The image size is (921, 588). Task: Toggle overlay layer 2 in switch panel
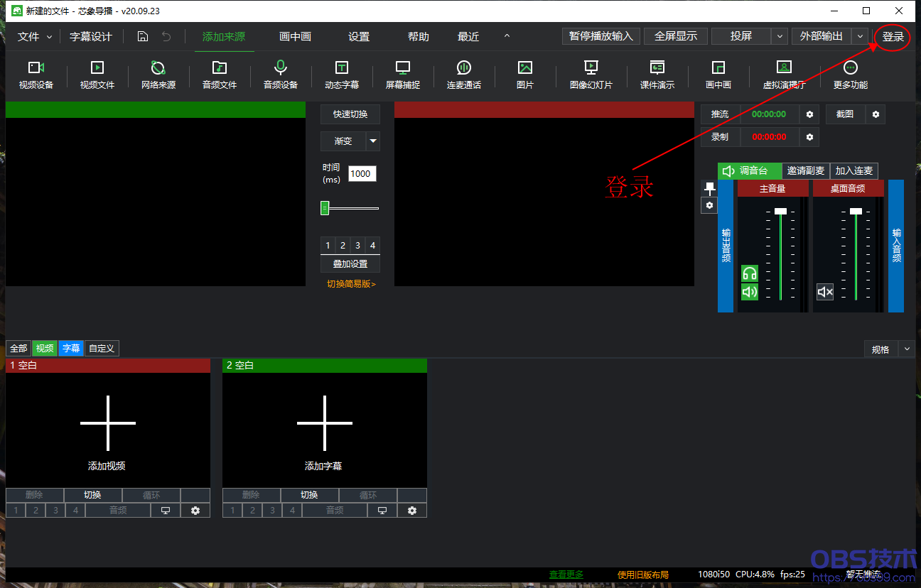tap(343, 245)
